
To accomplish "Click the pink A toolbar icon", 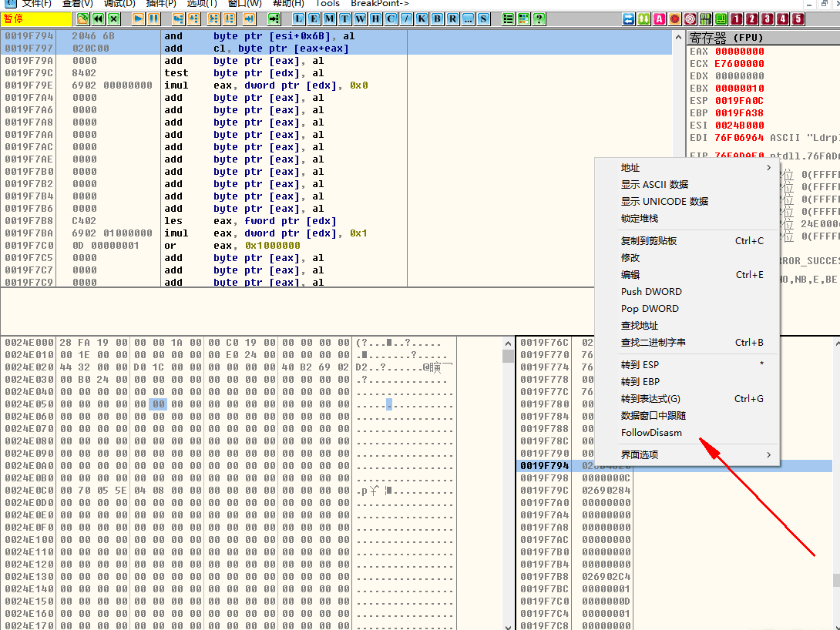I will (x=660, y=19).
